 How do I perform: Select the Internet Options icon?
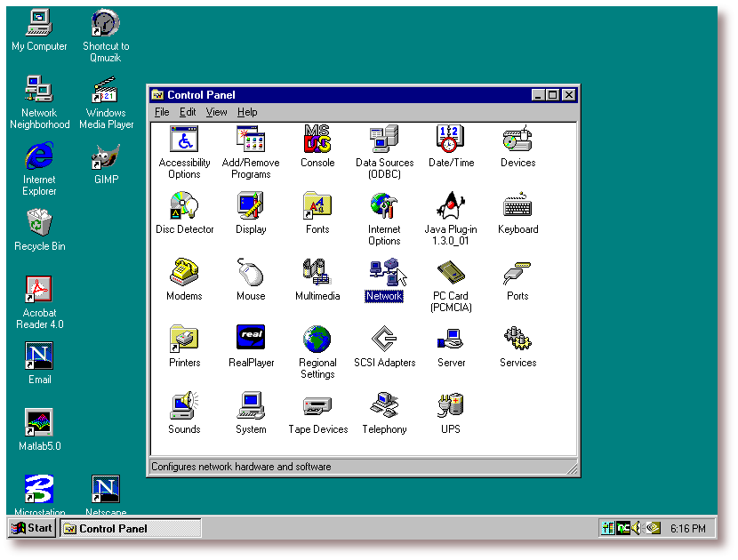(x=384, y=206)
